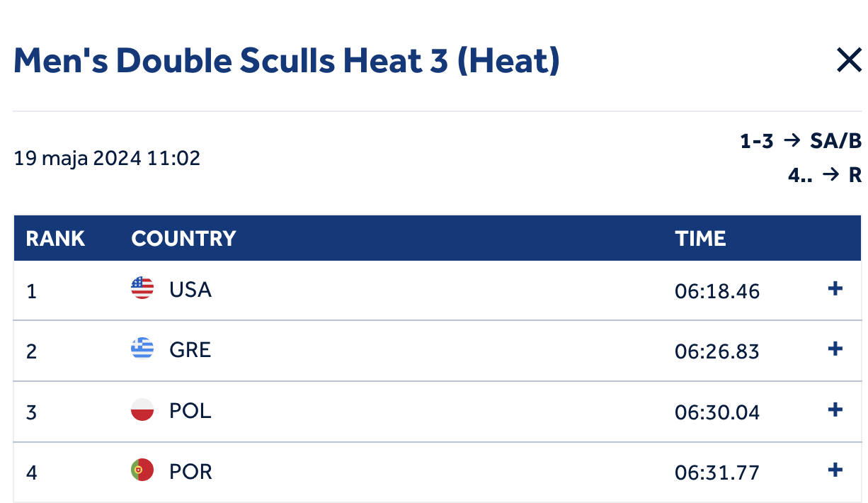Screen dimensions: 868x503
Task: Select the TIME column header
Action: point(700,238)
